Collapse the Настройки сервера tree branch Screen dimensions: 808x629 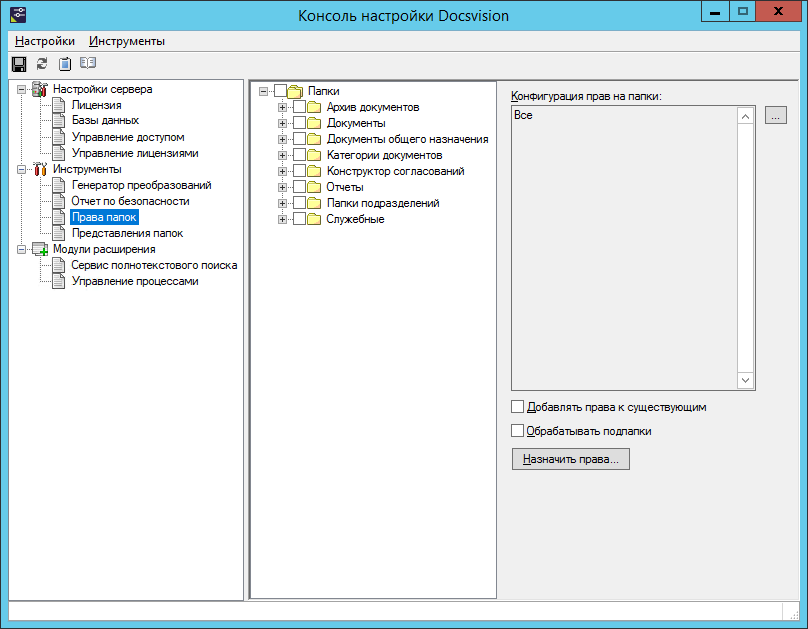click(x=23, y=90)
